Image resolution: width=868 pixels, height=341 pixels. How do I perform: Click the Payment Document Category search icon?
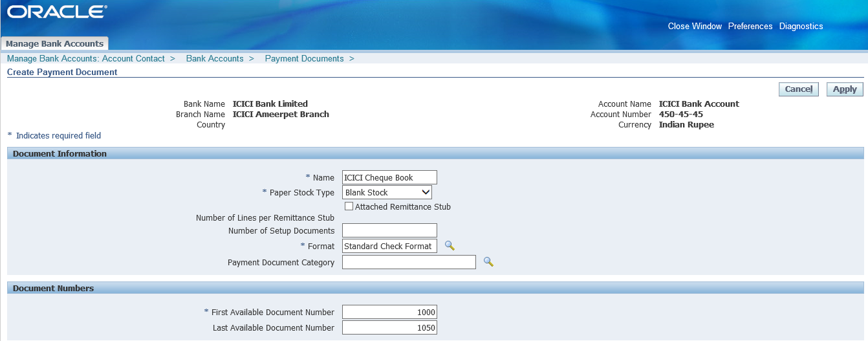coord(488,262)
